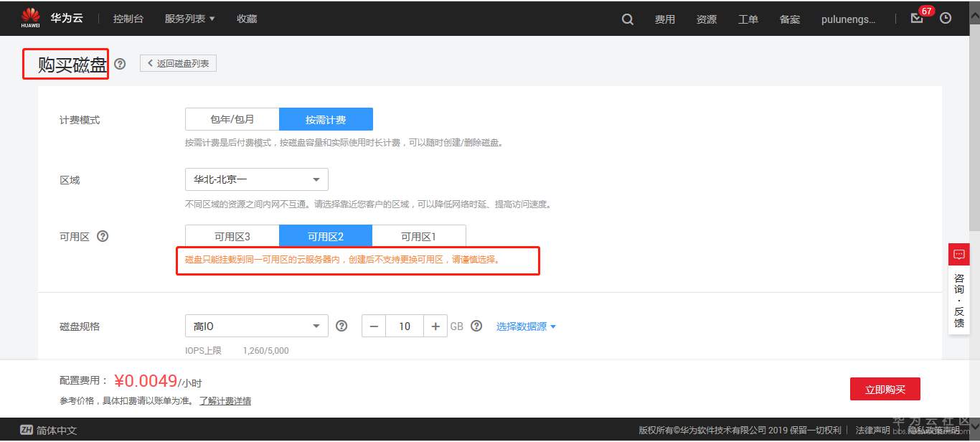Screen dimensions: 980x442
Task: Click the Huawei logo icon
Action: [30, 18]
